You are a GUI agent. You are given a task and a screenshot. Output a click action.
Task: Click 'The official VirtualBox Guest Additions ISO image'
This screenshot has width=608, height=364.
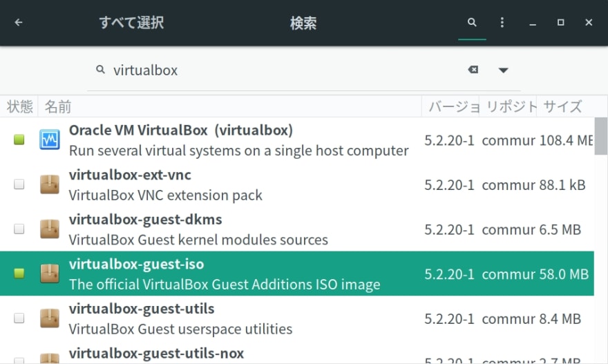point(225,284)
